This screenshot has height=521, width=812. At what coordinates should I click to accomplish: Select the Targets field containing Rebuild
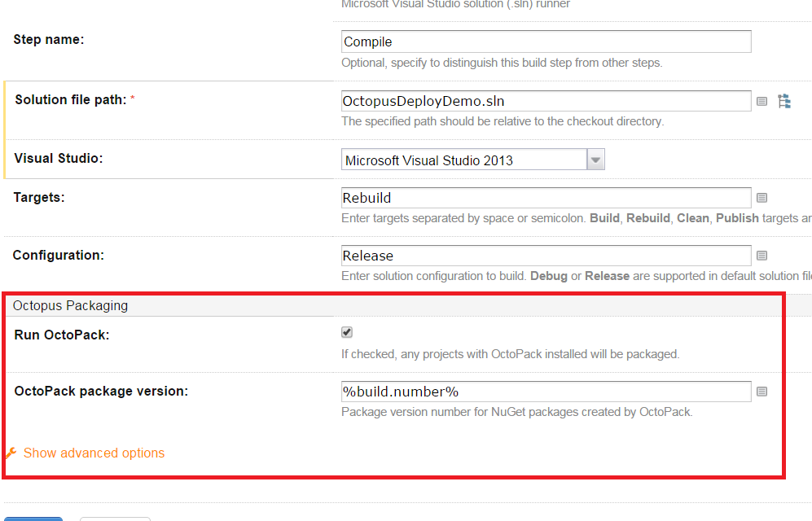coord(546,198)
